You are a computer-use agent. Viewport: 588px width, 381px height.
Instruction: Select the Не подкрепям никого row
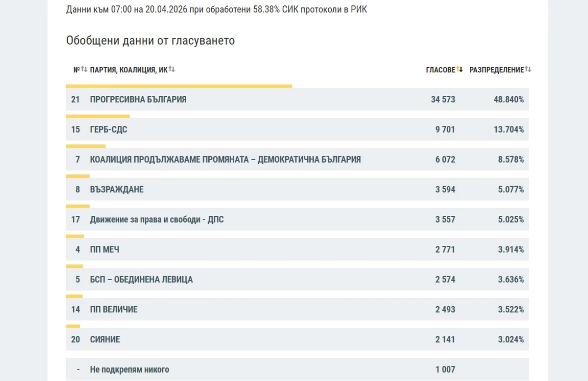pos(297,369)
